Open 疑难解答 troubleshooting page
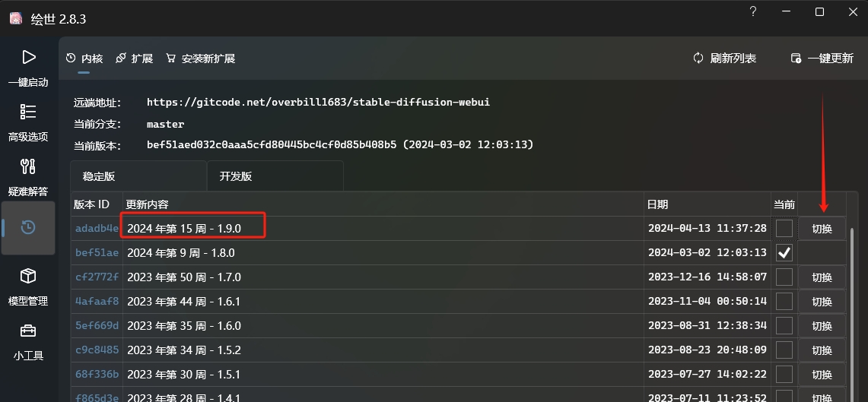The width and height of the screenshot is (868, 402). pos(28,178)
